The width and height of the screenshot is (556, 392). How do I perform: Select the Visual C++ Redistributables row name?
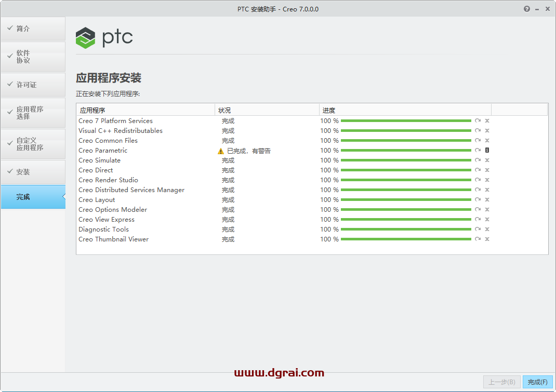pyautogui.click(x=121, y=131)
